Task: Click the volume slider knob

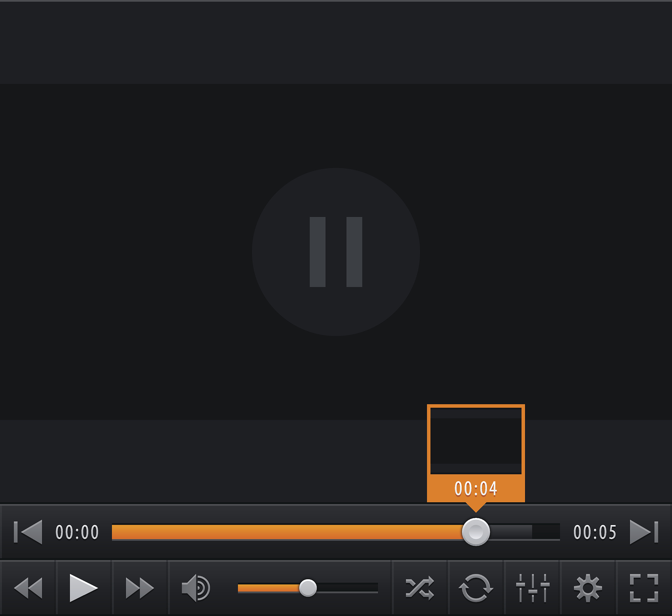Action: pyautogui.click(x=308, y=588)
